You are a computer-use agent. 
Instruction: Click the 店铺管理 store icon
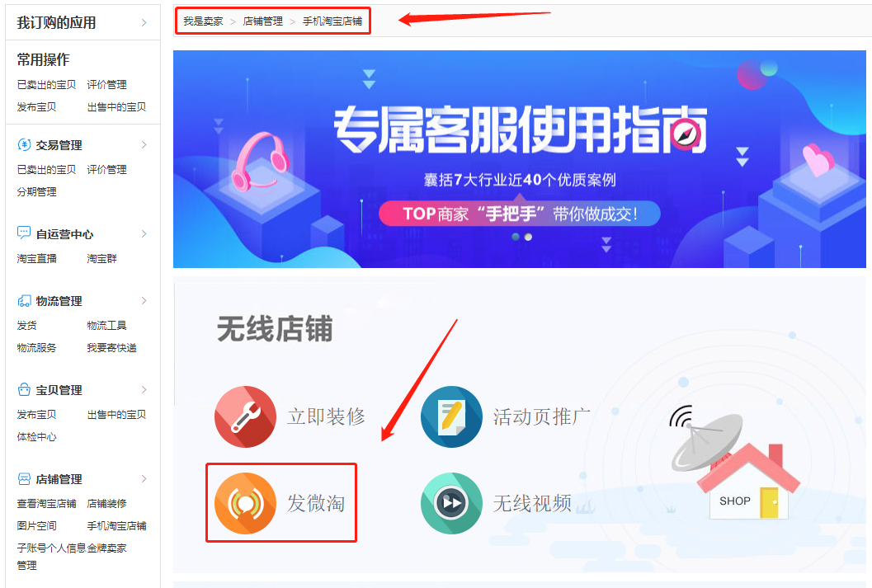24,478
